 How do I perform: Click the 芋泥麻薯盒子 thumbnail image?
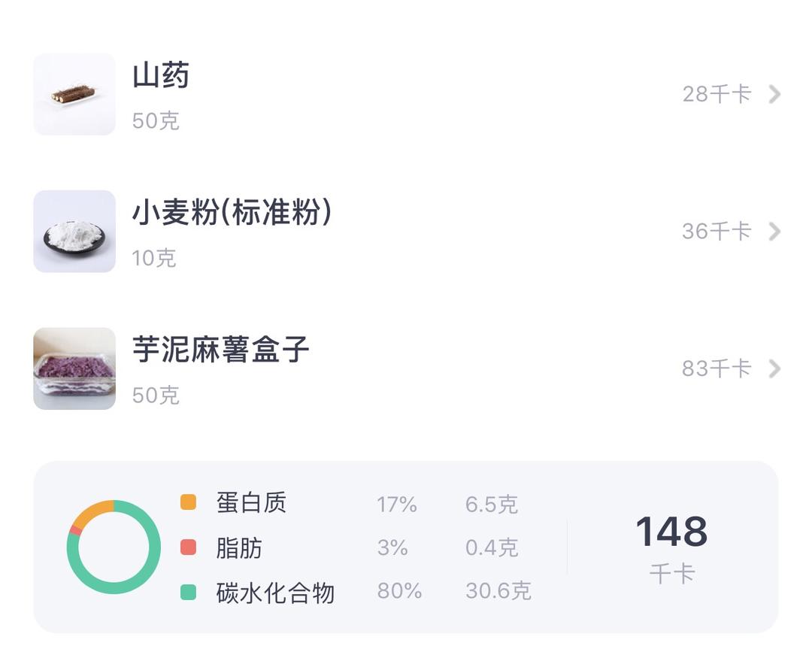pos(74,368)
